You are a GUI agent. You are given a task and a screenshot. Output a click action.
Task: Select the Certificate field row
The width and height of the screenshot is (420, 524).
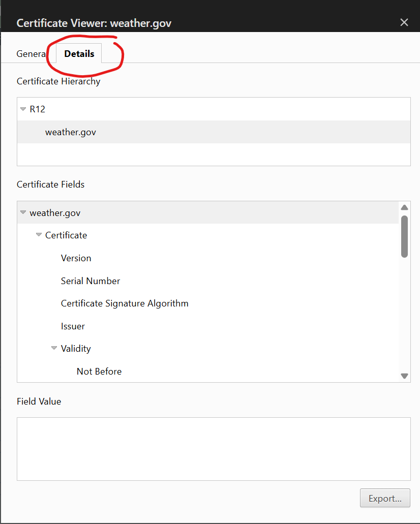[207, 235]
